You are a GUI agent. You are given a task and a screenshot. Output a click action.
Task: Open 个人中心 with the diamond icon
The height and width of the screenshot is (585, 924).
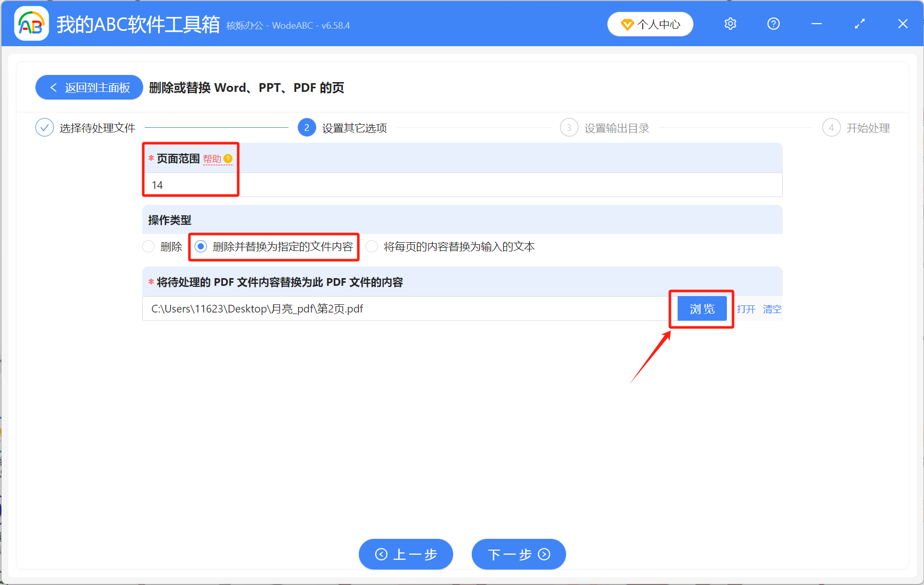[650, 24]
